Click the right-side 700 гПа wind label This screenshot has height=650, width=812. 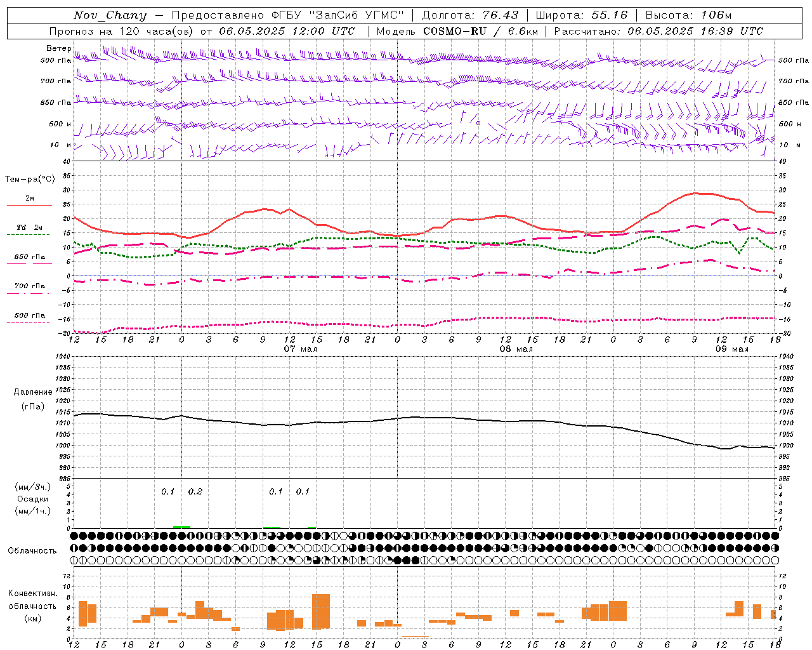pyautogui.click(x=794, y=81)
